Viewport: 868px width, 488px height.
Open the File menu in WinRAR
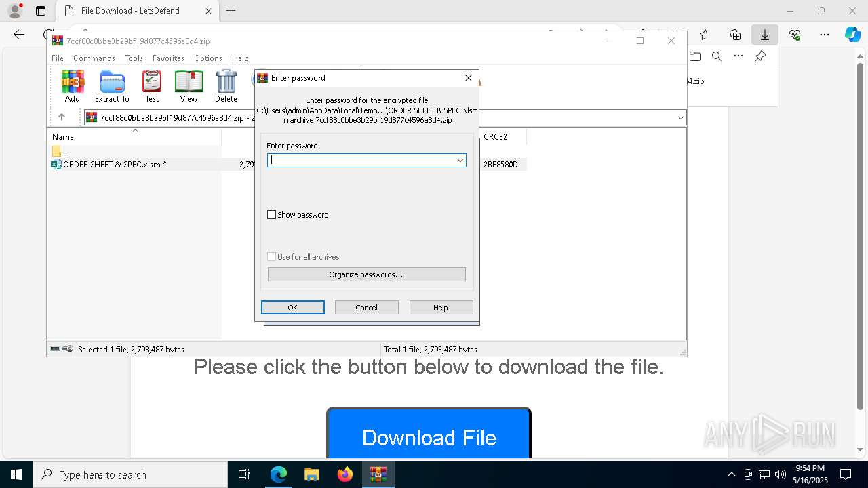click(58, 58)
